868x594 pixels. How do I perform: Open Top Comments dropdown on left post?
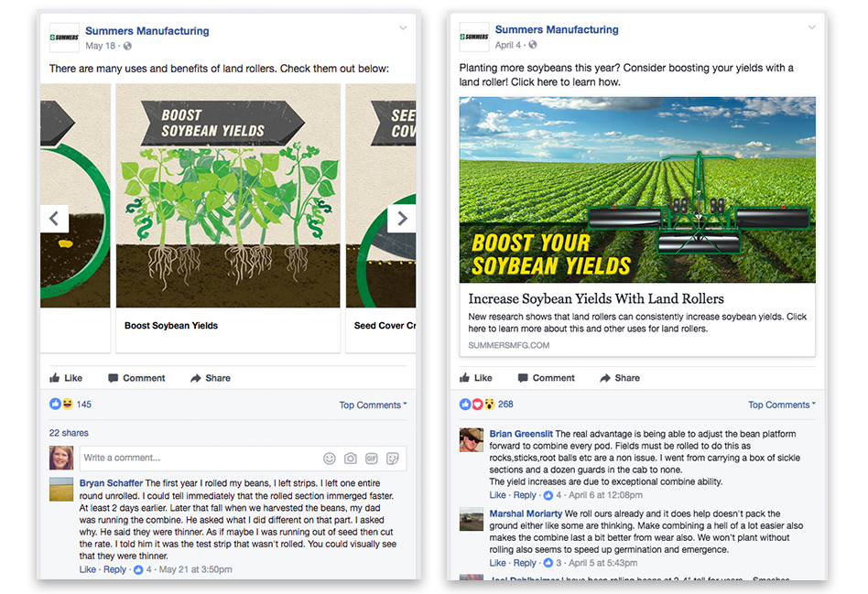click(373, 405)
